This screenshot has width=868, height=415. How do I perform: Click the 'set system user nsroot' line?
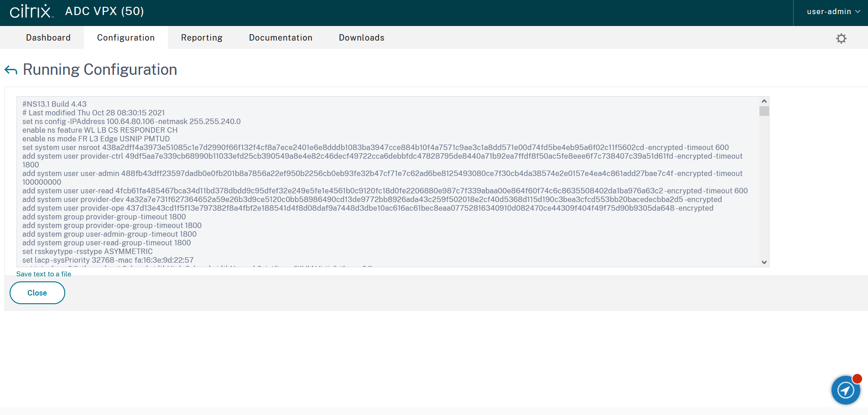(x=375, y=147)
